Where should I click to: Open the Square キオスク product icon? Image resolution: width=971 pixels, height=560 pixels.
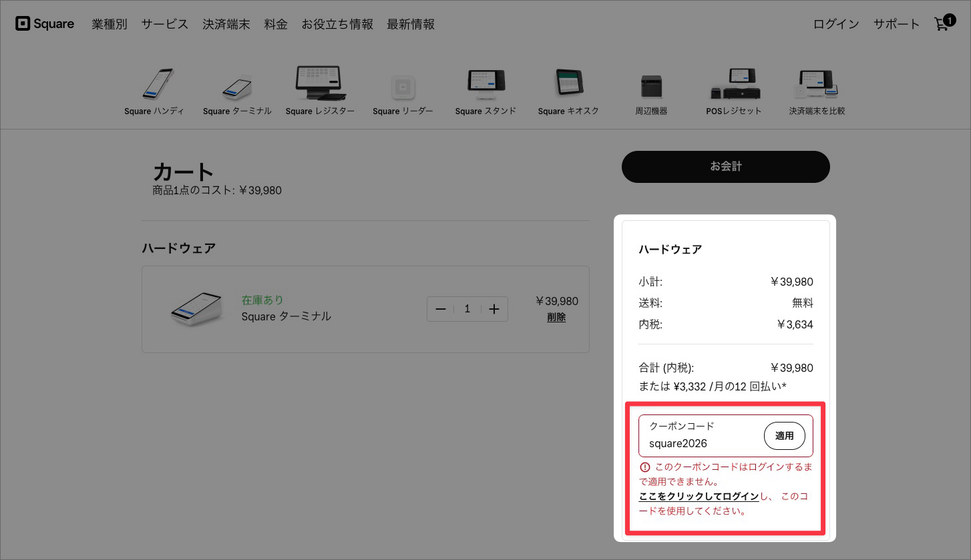(568, 83)
